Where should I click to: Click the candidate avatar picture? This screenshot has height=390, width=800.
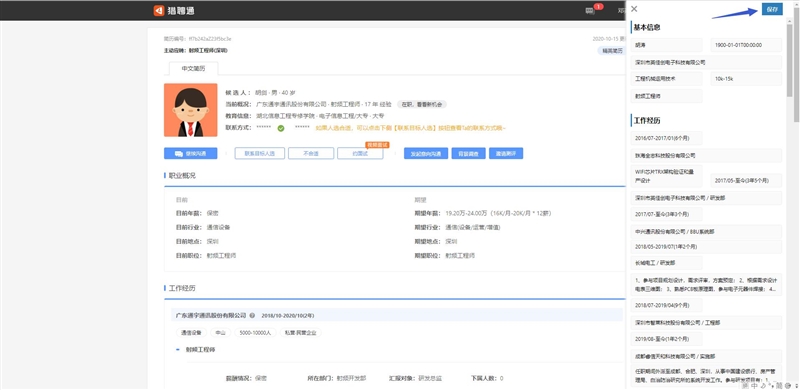pyautogui.click(x=191, y=110)
